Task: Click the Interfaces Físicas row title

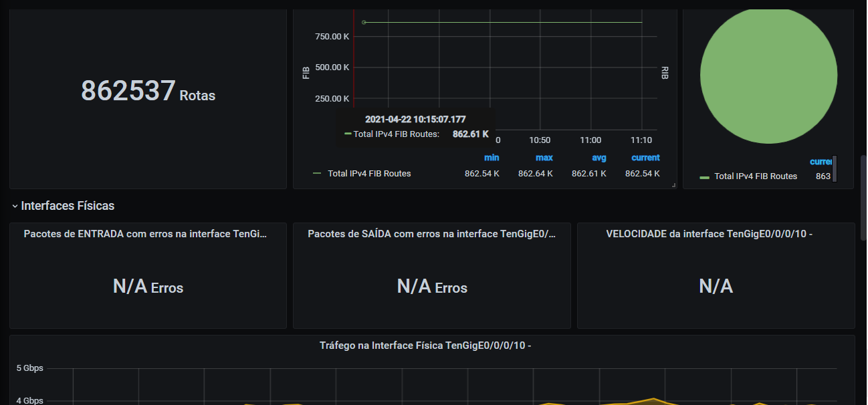Action: tap(68, 206)
